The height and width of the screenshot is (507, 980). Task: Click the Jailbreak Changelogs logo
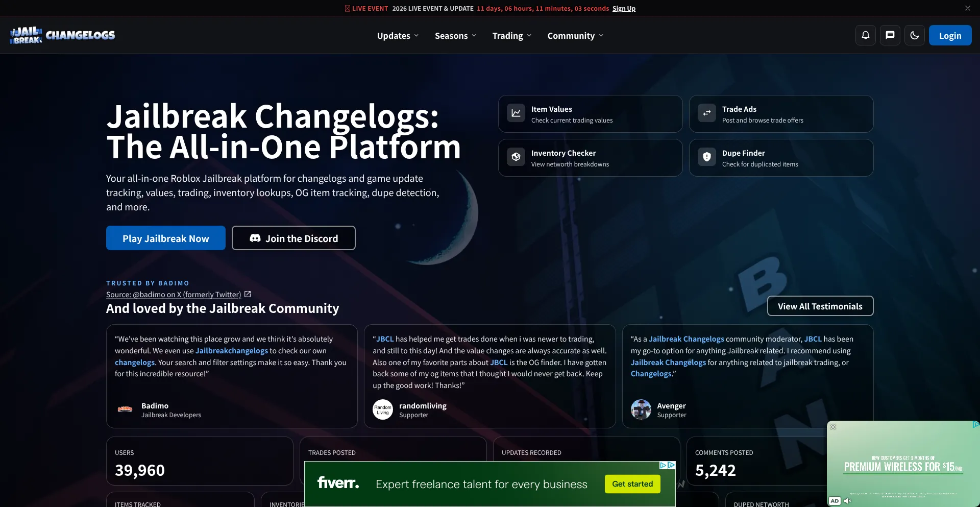point(62,35)
